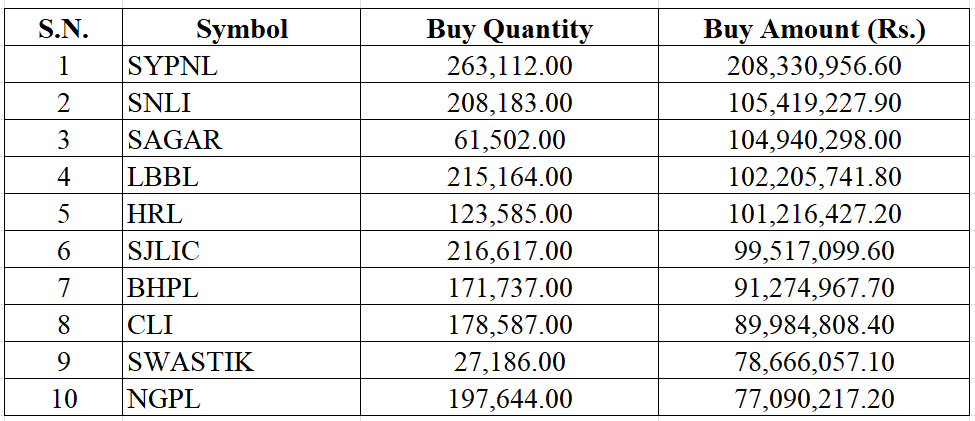Screen dimensions: 975x421
Task: Click the Buy Amount (Rs.) header
Action: (x=814, y=30)
